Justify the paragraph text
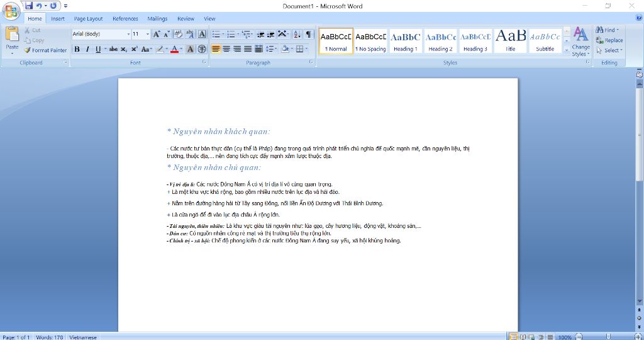The height and width of the screenshot is (340, 644). click(248, 49)
